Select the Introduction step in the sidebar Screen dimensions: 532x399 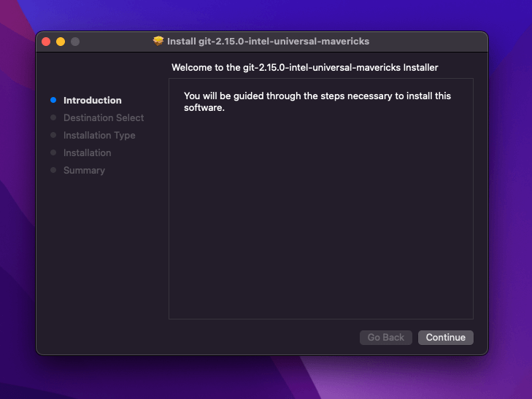[x=93, y=100]
